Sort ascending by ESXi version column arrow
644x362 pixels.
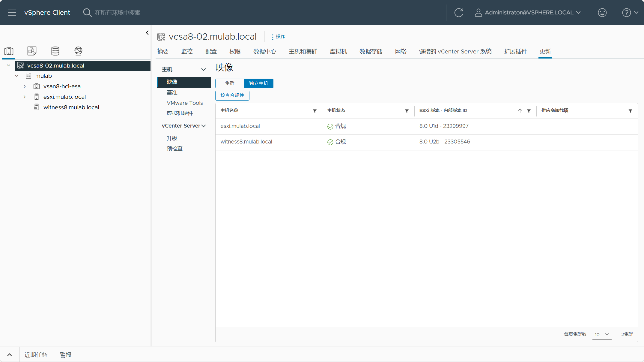(520, 110)
